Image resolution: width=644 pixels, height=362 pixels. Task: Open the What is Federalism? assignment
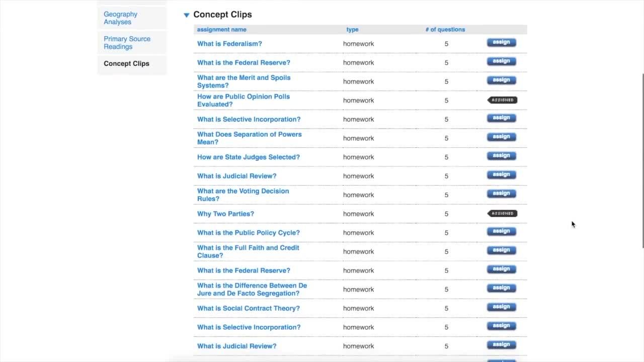229,44
